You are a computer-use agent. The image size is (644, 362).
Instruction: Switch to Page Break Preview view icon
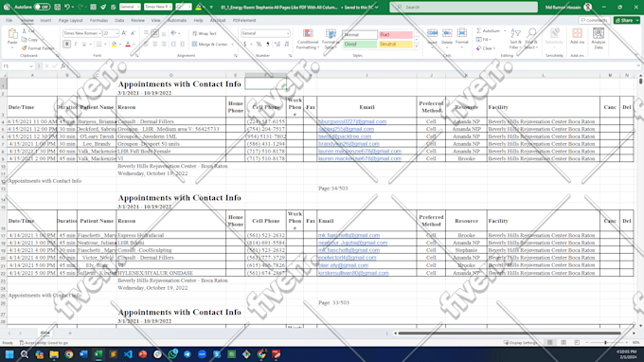click(577, 342)
